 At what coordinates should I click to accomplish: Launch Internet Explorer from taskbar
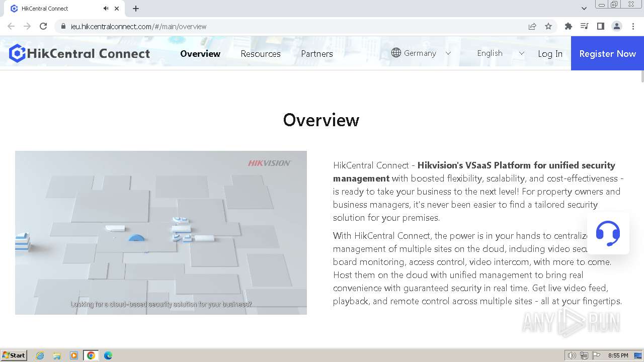(x=40, y=355)
